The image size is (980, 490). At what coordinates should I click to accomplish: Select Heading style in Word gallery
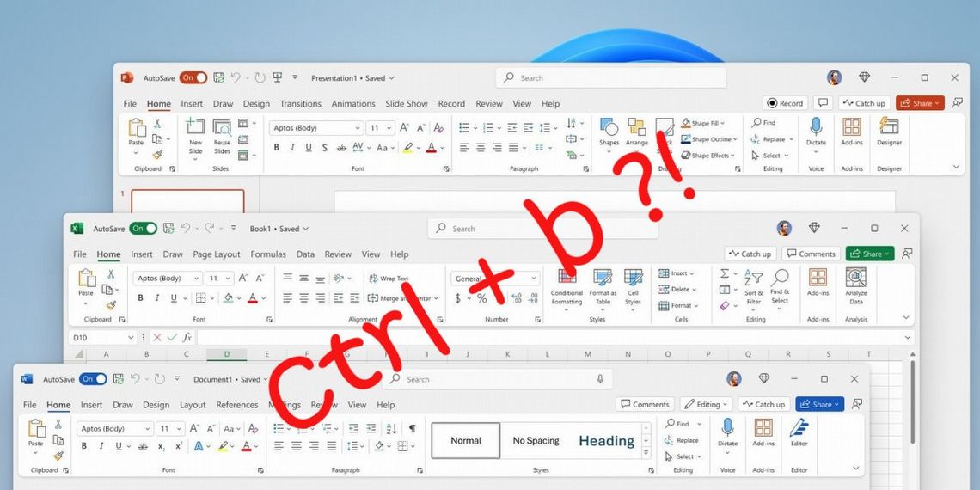point(606,441)
